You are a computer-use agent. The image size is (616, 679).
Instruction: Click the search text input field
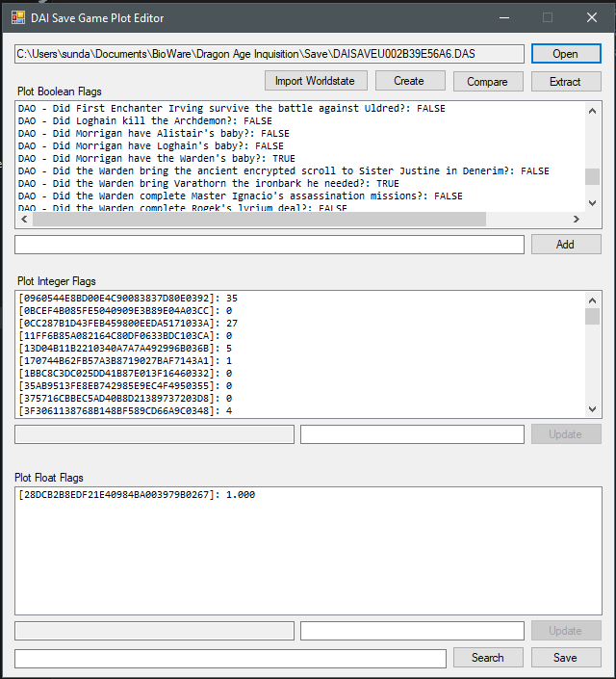point(230,658)
